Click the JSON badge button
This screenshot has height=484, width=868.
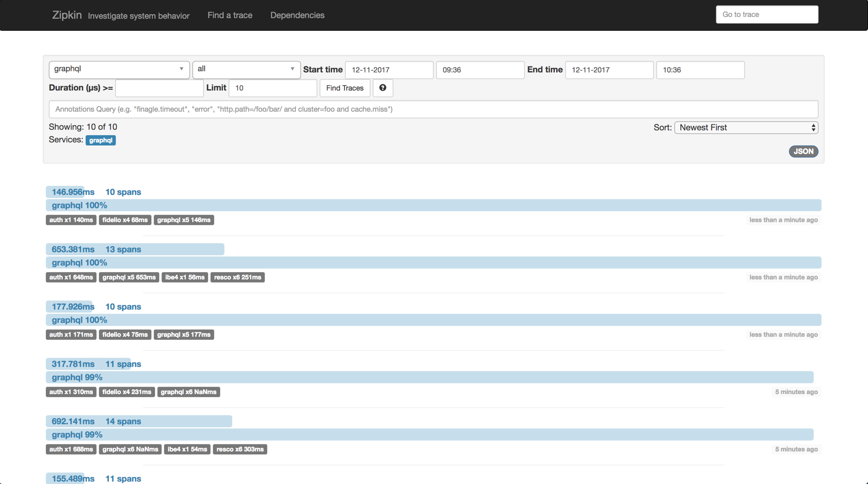[803, 151]
